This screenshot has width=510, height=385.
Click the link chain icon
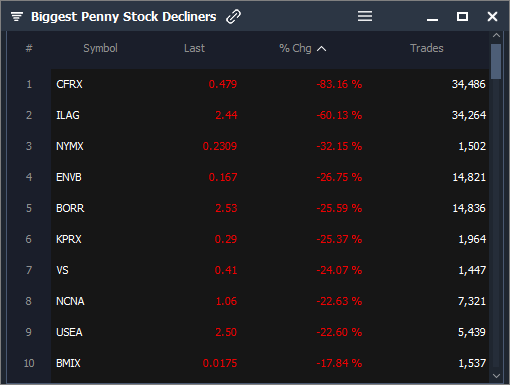233,16
